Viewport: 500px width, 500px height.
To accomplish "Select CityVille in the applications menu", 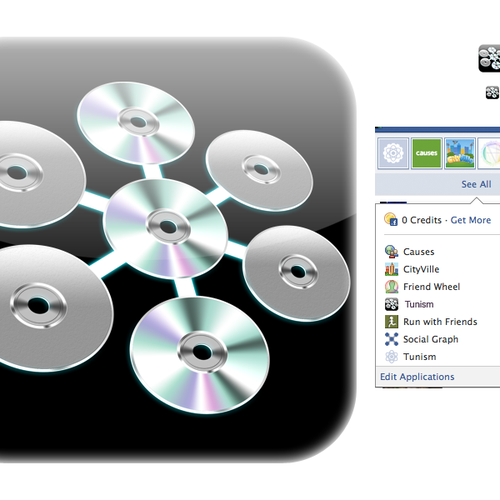I will [421, 269].
